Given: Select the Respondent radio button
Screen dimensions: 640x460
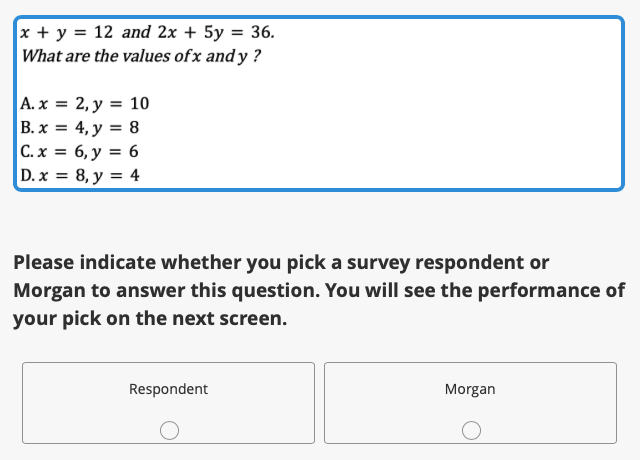Looking at the screenshot, I should point(169,430).
